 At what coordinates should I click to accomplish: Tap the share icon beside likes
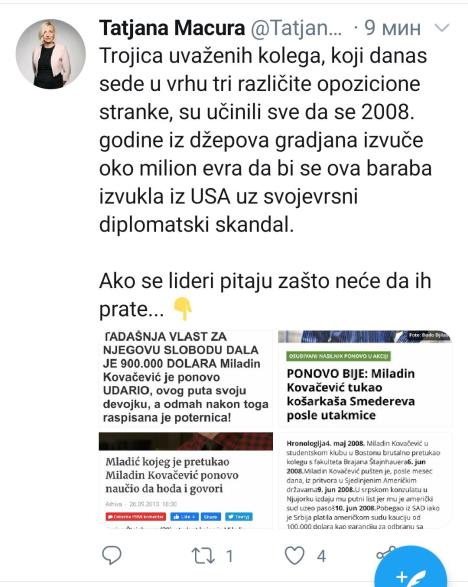pos(386,553)
